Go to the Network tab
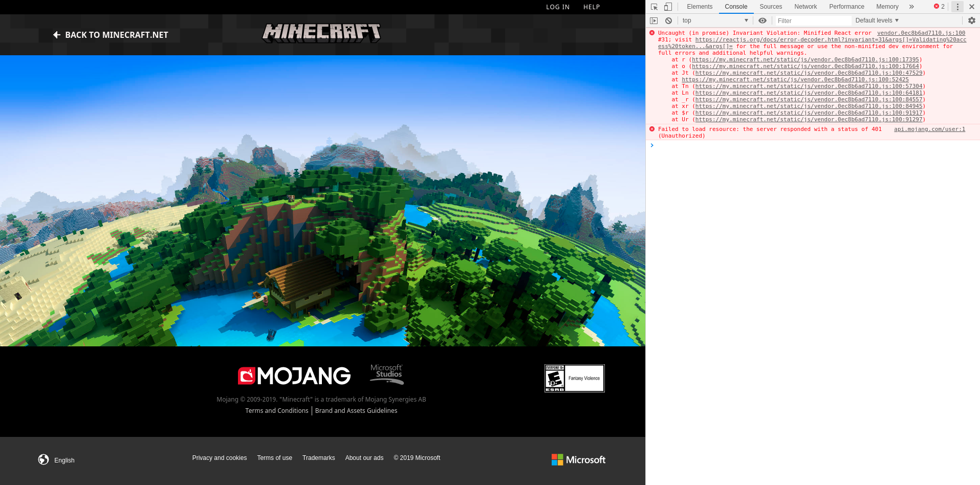The image size is (980, 485). tap(805, 7)
